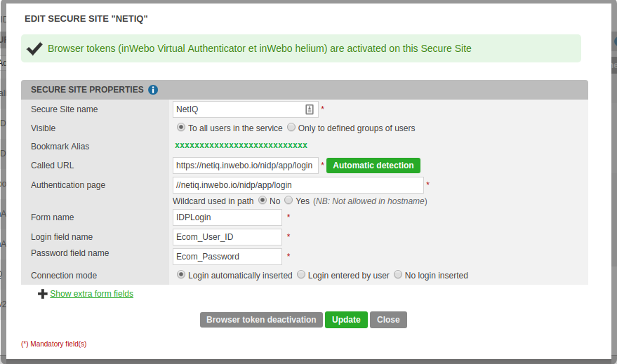
Task: Choose 'Login automatically inserted' connection mode
Action: point(181,275)
